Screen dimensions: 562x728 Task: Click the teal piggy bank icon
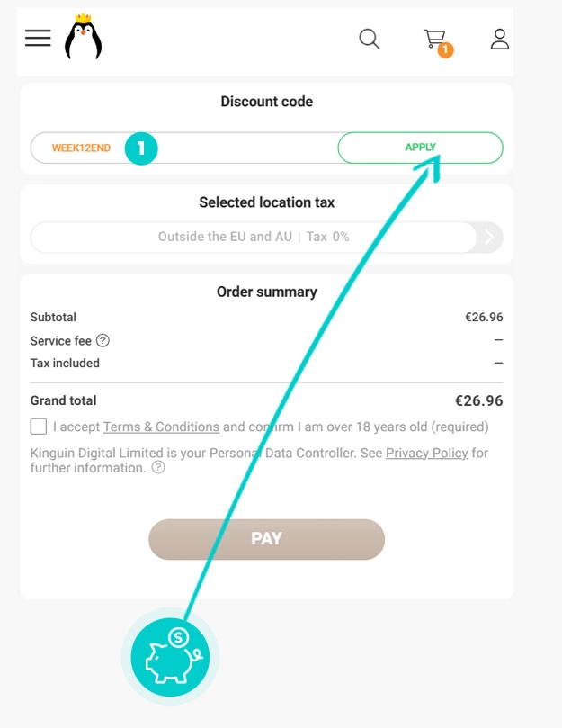tap(170, 654)
